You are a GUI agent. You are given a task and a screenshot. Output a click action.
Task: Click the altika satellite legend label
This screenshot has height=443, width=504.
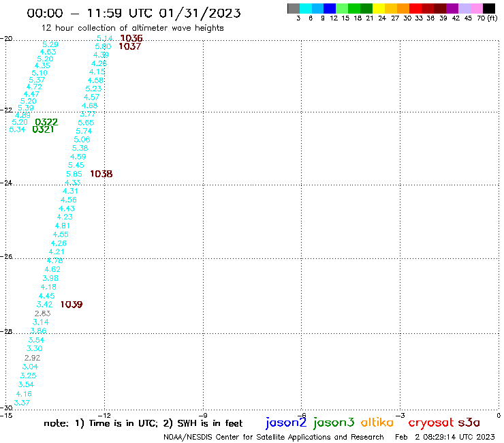point(377,422)
